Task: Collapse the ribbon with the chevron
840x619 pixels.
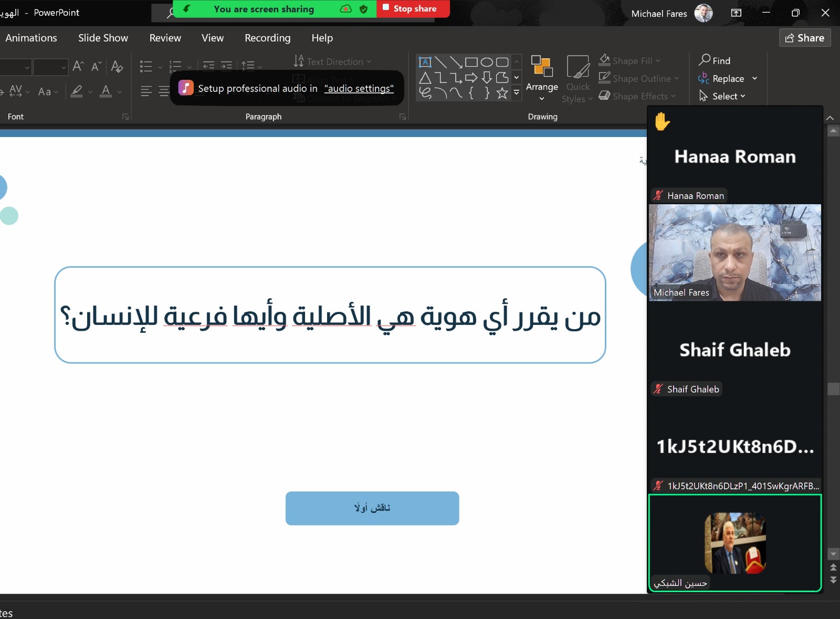Action: [x=830, y=118]
